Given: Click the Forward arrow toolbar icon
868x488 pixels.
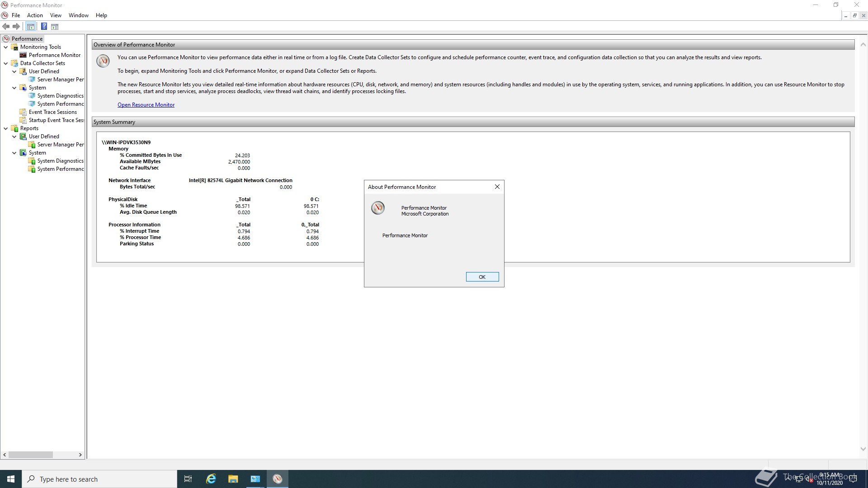Looking at the screenshot, I should click(16, 27).
